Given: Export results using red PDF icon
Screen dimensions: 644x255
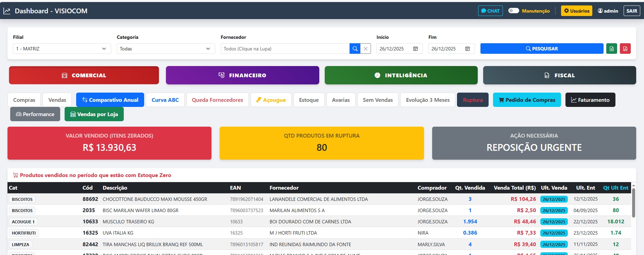Looking at the screenshot, I should [x=625, y=49].
